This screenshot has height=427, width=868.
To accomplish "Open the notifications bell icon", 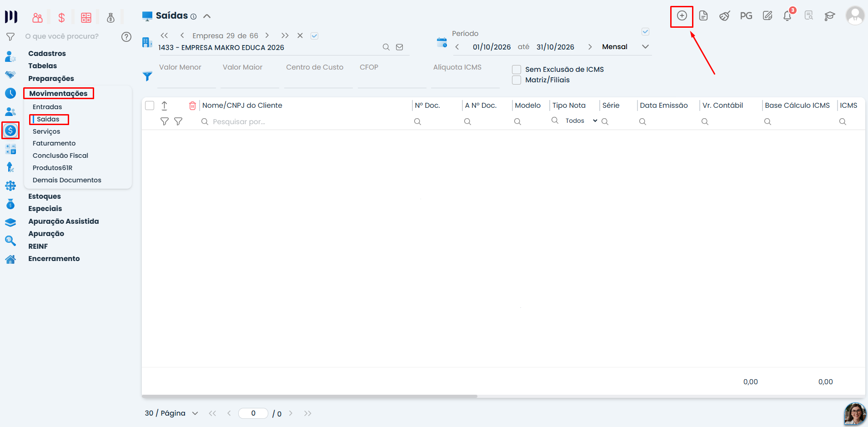I will point(788,16).
